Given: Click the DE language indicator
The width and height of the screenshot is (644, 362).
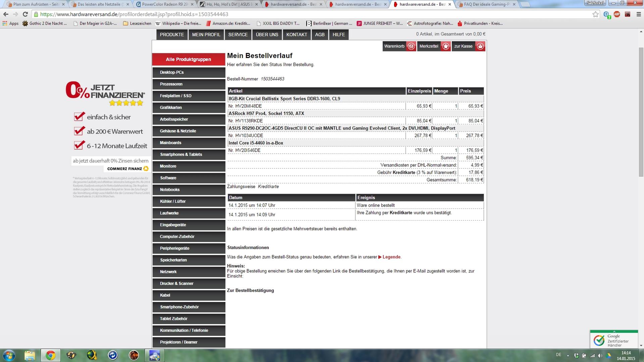Looking at the screenshot, I should pyautogui.click(x=558, y=355).
